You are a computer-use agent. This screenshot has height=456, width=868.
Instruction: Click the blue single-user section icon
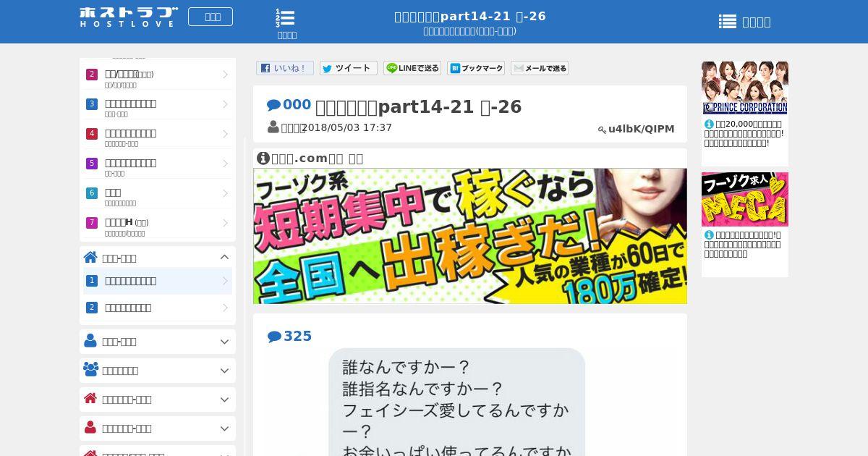(90, 340)
